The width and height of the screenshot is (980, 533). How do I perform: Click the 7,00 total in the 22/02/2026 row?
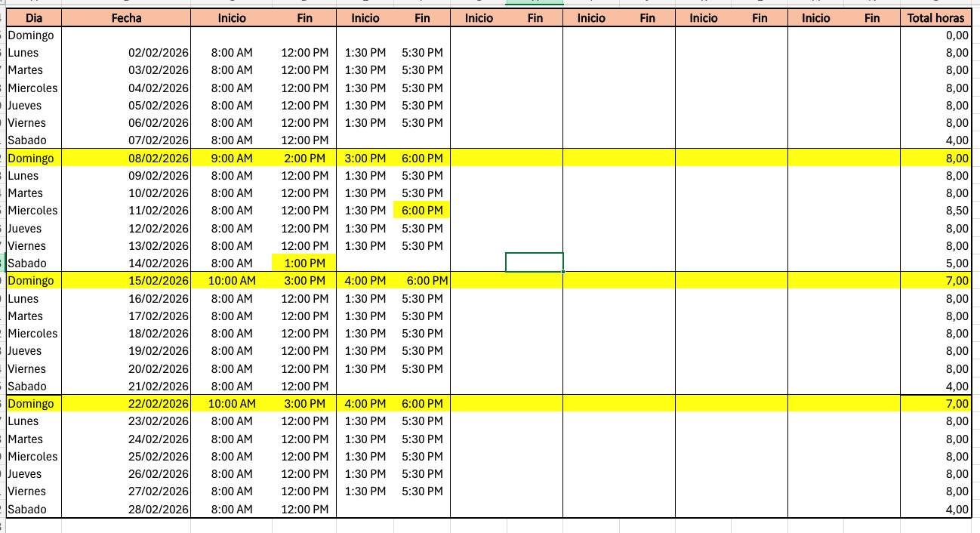[x=935, y=404]
